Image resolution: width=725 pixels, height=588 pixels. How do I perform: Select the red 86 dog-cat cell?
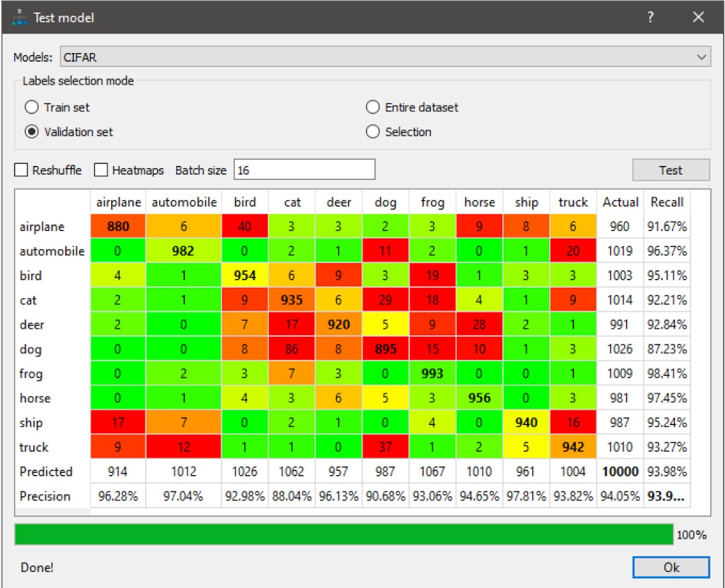click(292, 349)
